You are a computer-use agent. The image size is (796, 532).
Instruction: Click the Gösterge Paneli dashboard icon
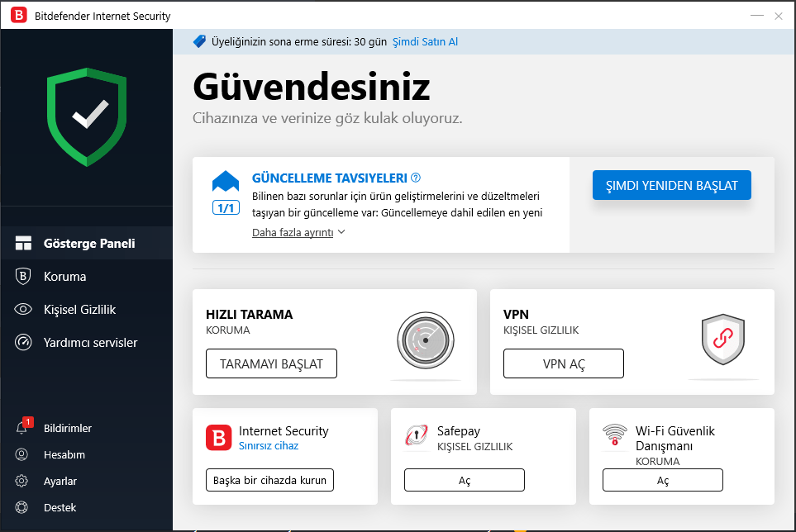tap(23, 243)
